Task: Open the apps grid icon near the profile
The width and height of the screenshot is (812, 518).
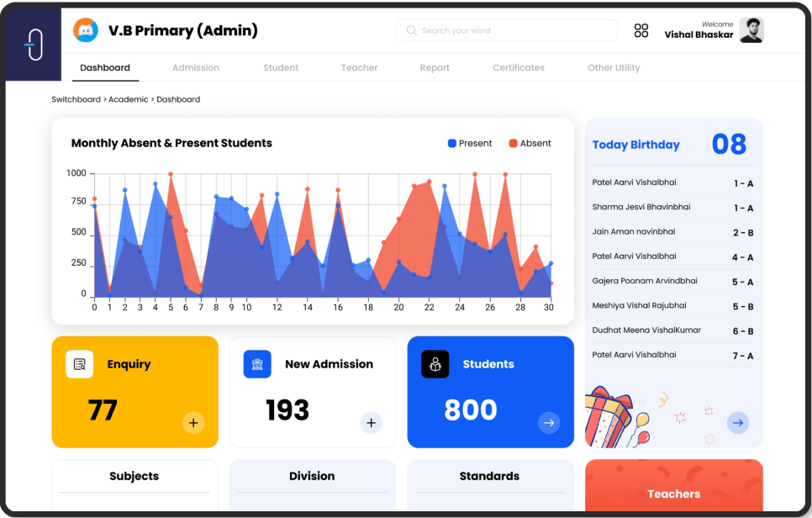Action: [x=642, y=30]
